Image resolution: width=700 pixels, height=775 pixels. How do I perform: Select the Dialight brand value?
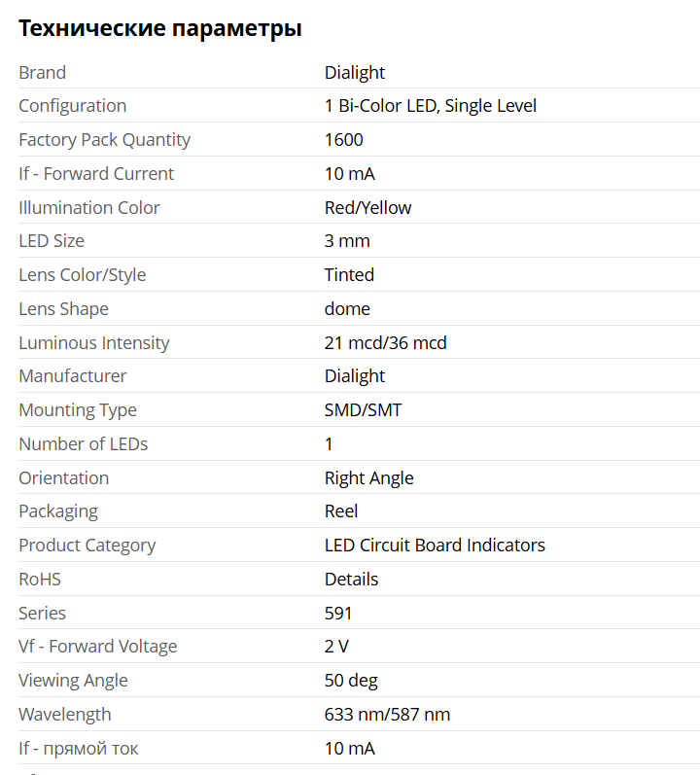[354, 73]
